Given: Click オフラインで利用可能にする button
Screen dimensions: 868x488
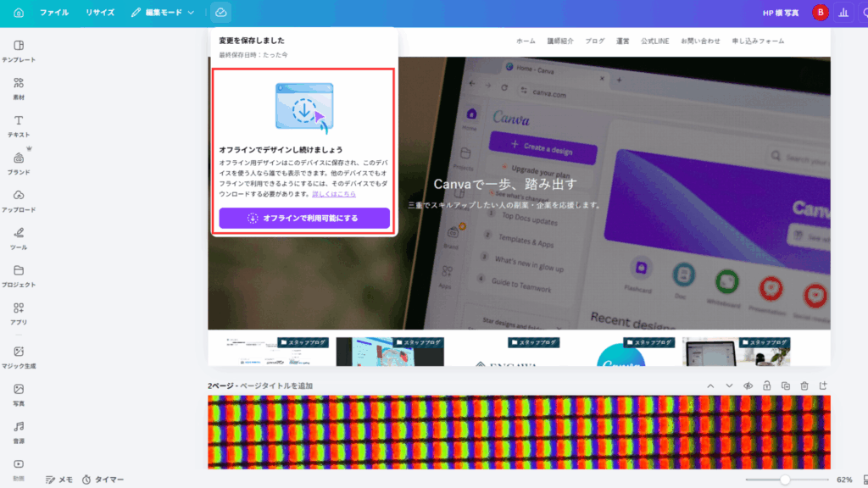Looking at the screenshot, I should click(x=304, y=219).
